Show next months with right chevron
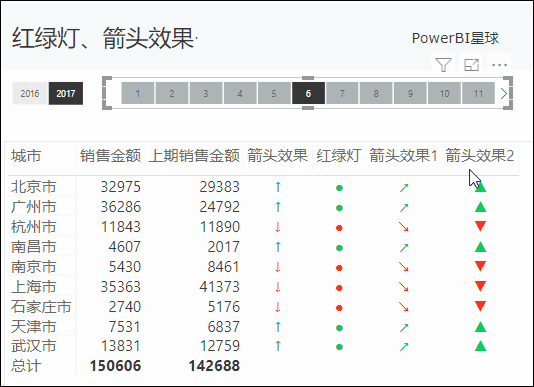The height and width of the screenshot is (387, 534). pyautogui.click(x=504, y=93)
